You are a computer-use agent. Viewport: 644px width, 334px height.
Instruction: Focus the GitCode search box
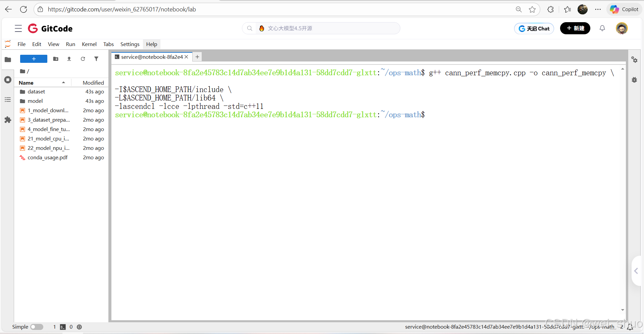pos(321,28)
